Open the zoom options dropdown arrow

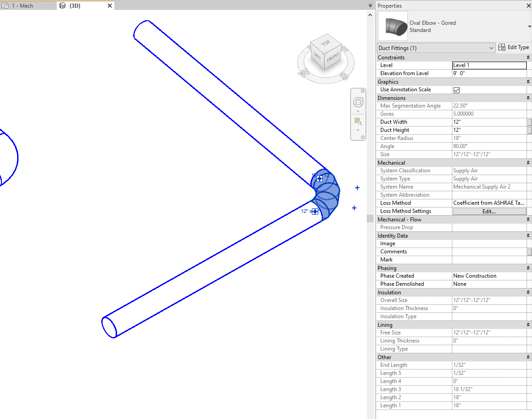click(358, 130)
